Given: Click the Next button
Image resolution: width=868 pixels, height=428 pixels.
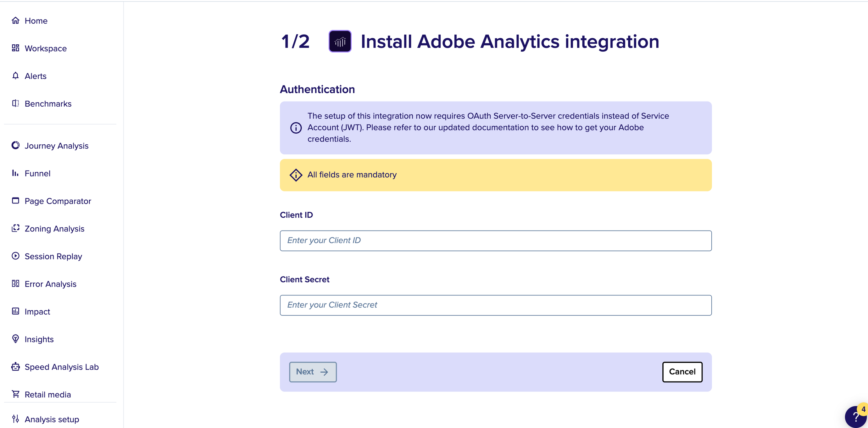Looking at the screenshot, I should point(313,372).
